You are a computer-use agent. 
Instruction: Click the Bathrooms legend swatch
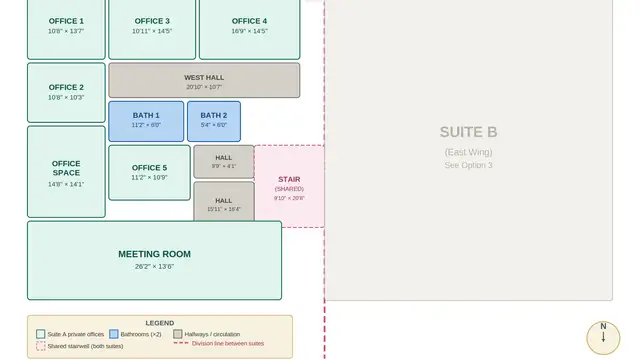tap(114, 334)
